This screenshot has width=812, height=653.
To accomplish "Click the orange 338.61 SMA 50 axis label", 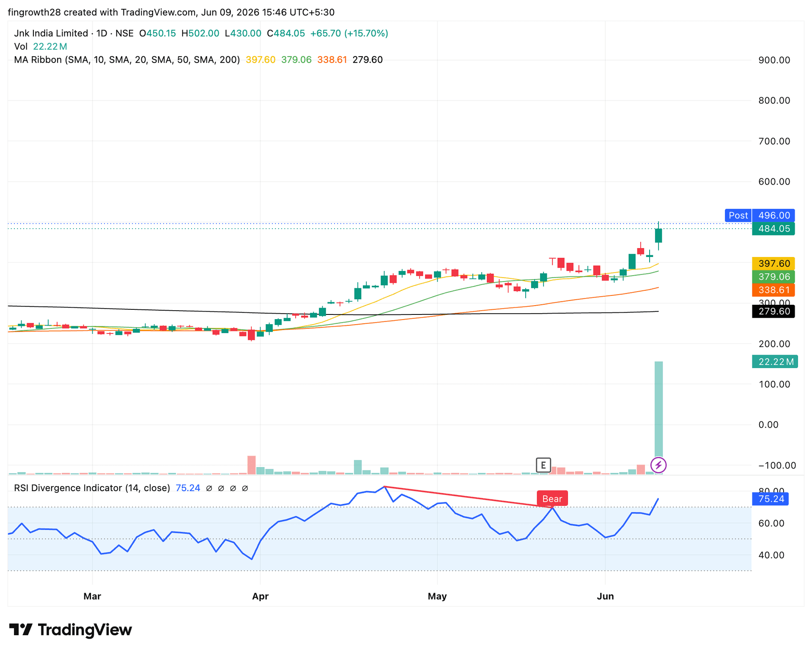I will (x=774, y=290).
